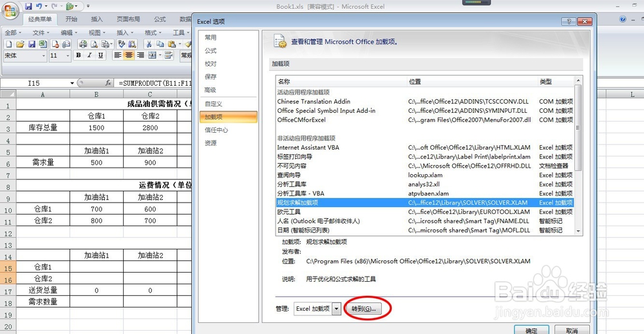Click the Print printer icon

click(x=83, y=44)
